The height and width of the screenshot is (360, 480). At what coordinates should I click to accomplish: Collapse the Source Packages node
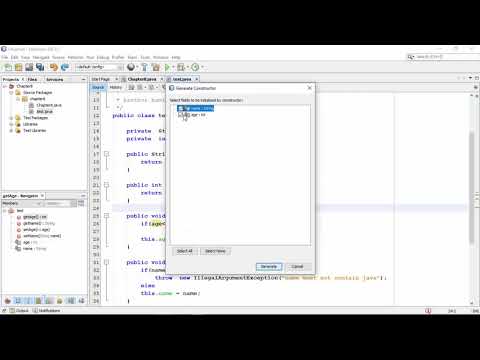11,92
